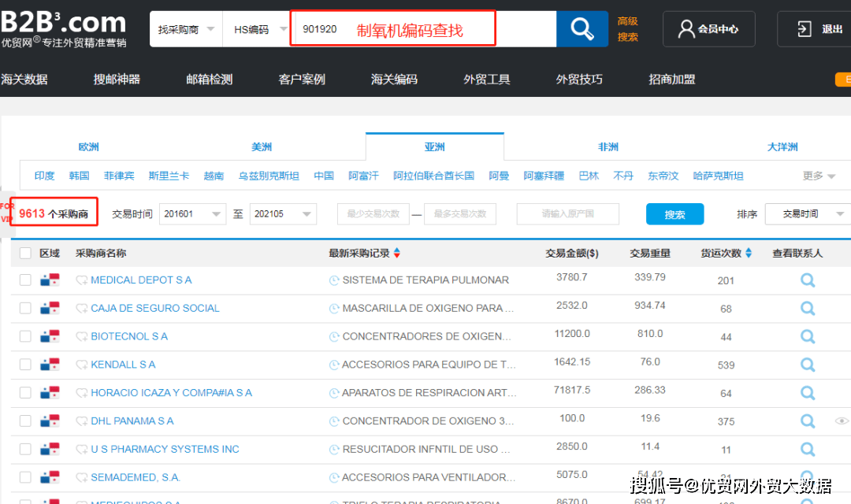Click the 请输入原产国 origin country field

567,213
